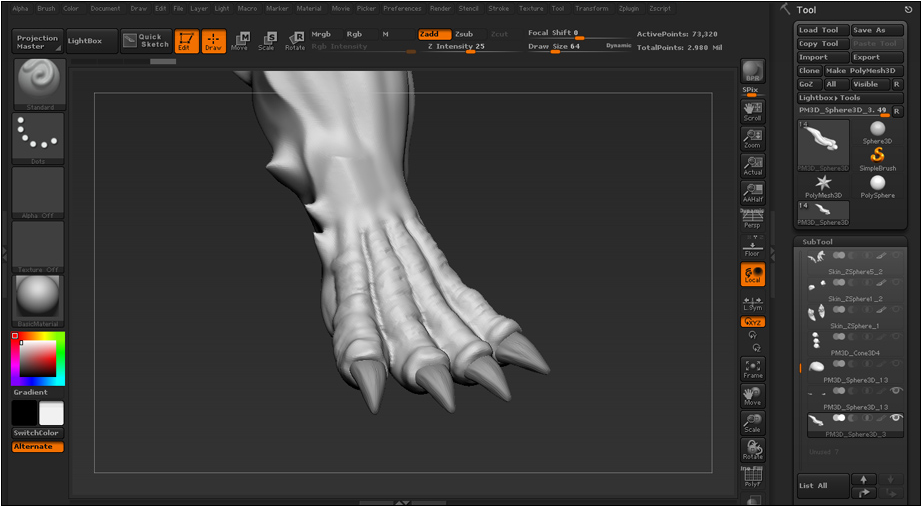Click the Load Tool button

click(x=823, y=30)
